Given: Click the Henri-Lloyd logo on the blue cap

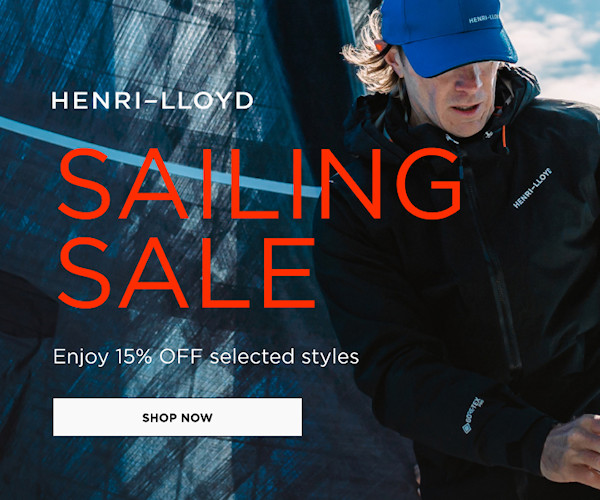Looking at the screenshot, I should (x=484, y=18).
